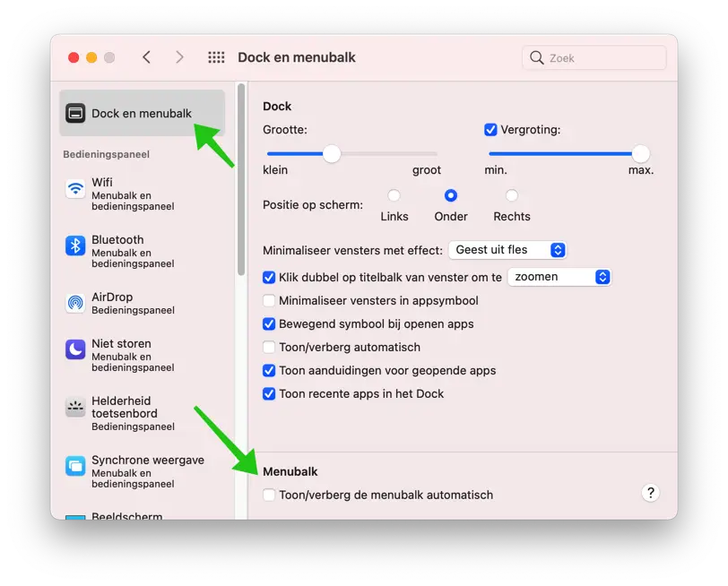Select the Bluetooth icon in sidebar
728x586 pixels.
(x=75, y=246)
